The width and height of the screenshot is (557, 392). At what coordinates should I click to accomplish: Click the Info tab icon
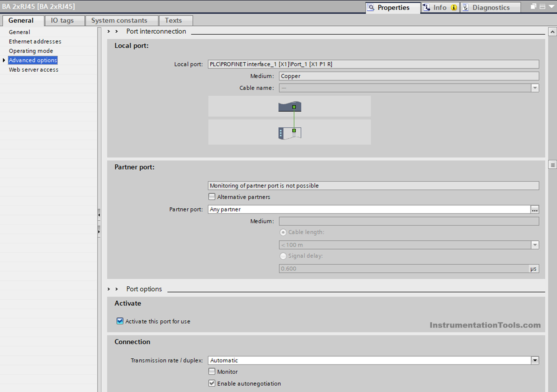tap(426, 7)
